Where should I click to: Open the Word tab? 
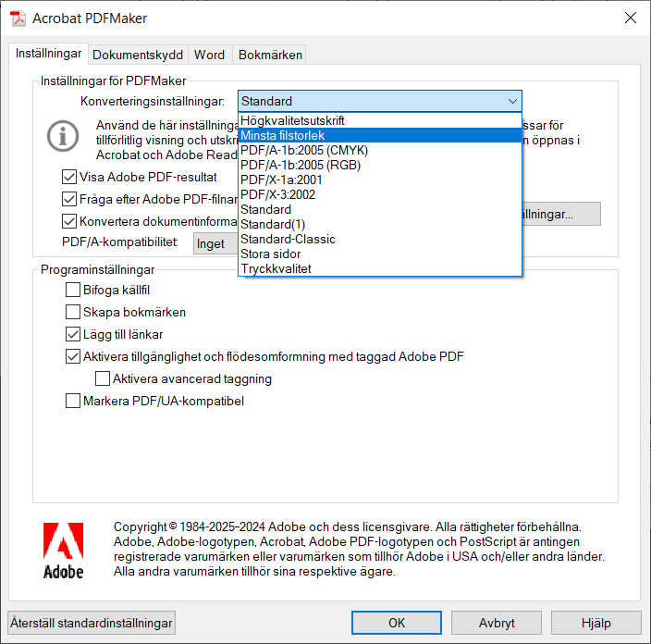pyautogui.click(x=209, y=55)
